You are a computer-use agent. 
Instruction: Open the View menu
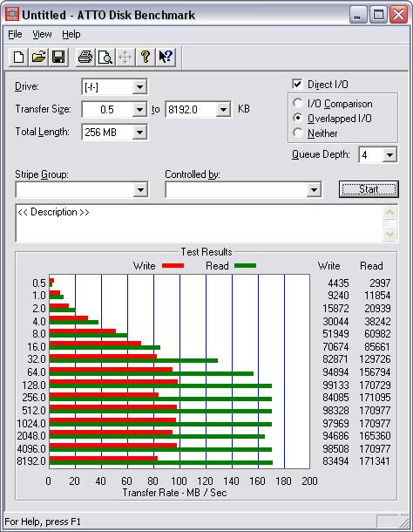[x=42, y=34]
